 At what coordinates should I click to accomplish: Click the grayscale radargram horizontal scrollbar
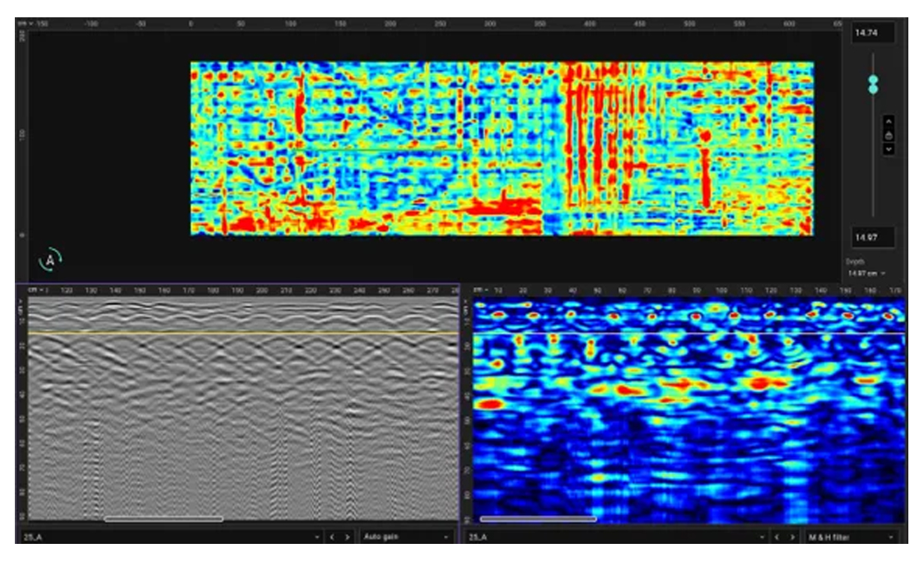point(163,519)
